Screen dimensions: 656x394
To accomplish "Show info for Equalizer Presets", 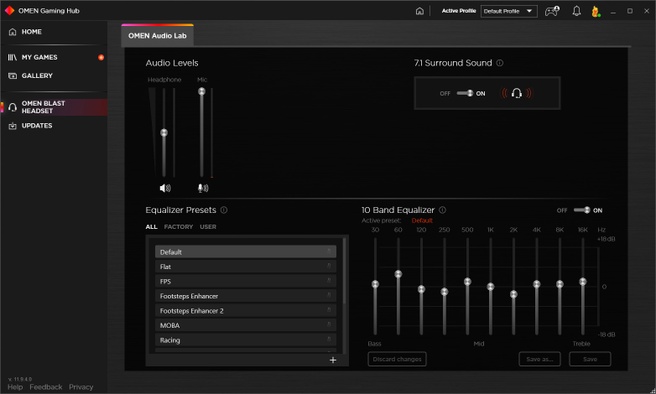I will [224, 210].
